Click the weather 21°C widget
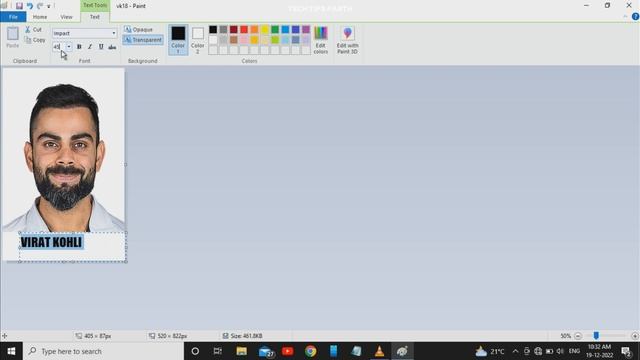The height and width of the screenshot is (360, 640). pos(490,351)
